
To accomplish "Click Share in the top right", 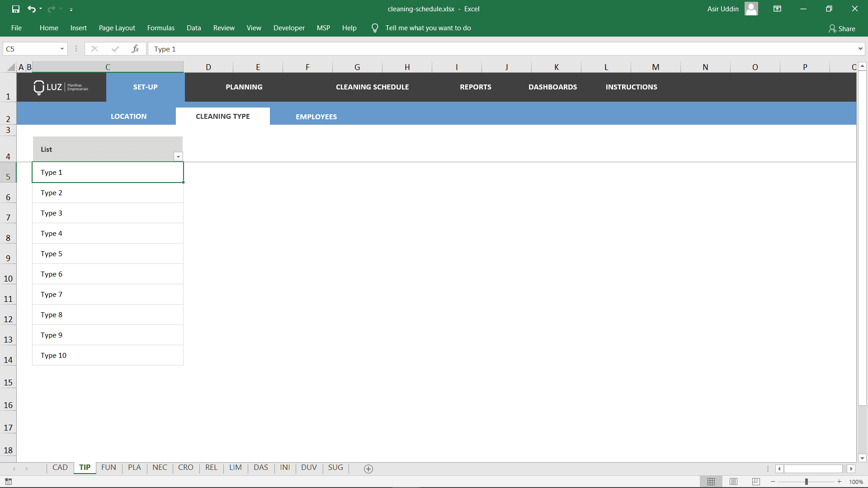I will click(x=842, y=28).
